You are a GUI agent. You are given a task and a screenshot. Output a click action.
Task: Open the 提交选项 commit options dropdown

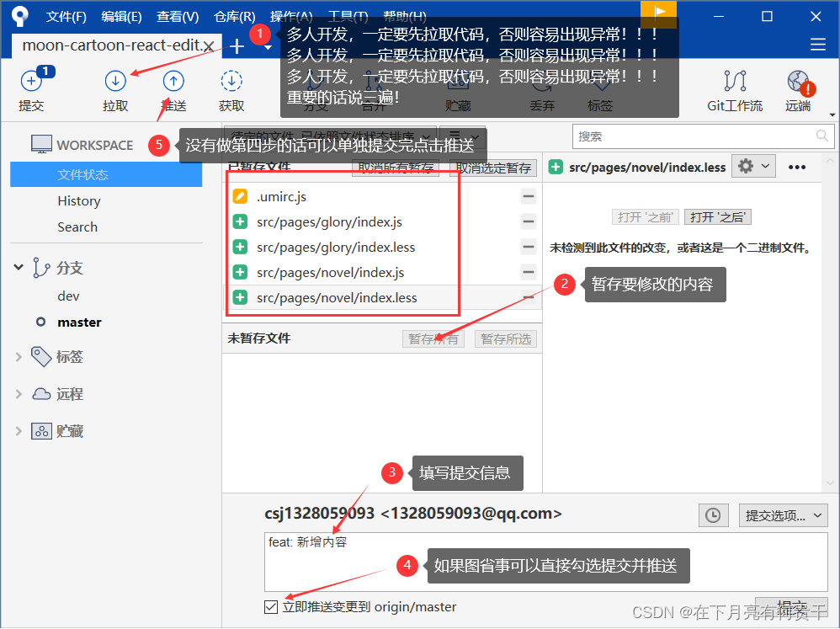click(x=783, y=515)
